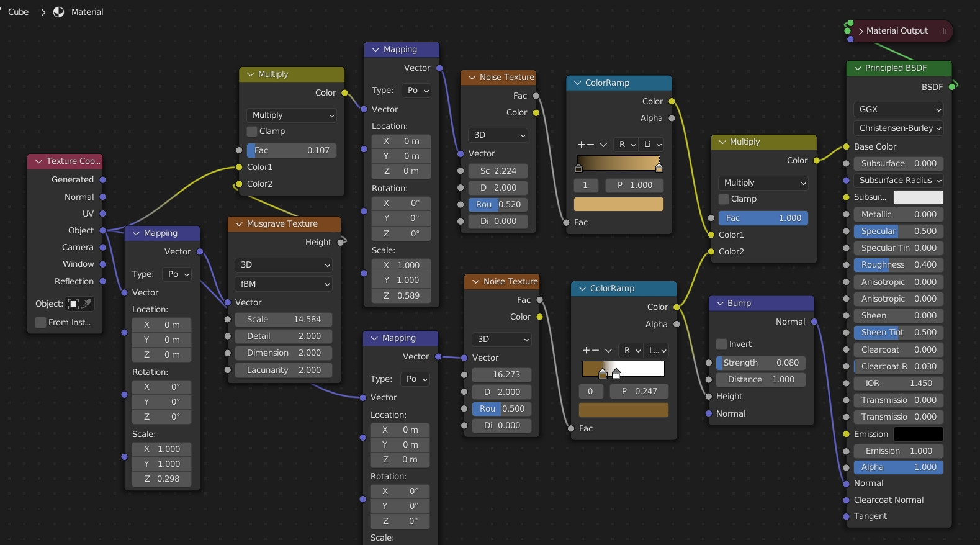Open GGX distribution dropdown

(899, 109)
